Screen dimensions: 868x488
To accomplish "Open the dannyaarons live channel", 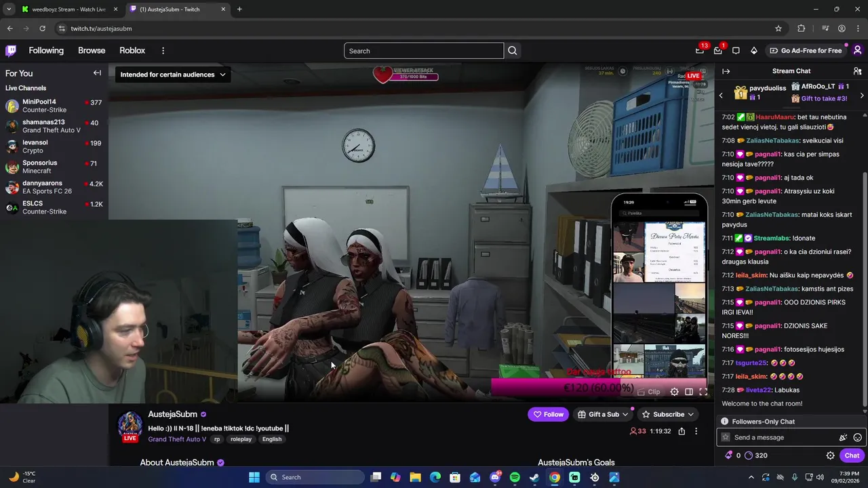I will click(54, 187).
